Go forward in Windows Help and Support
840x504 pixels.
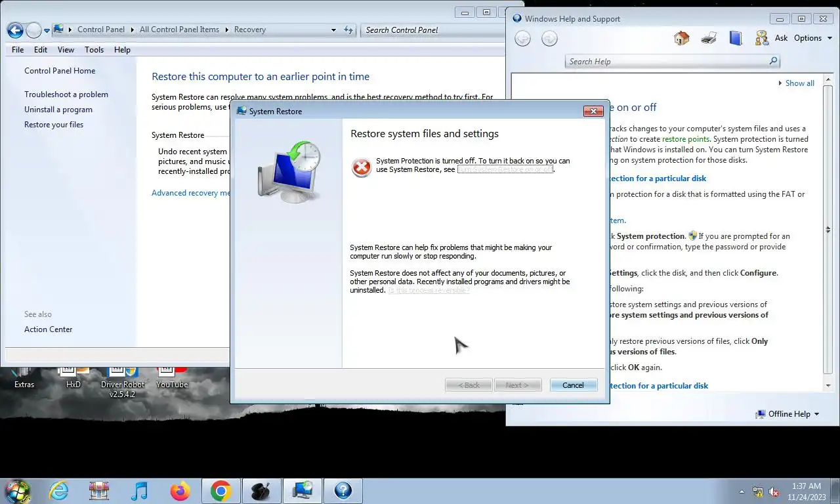(x=549, y=39)
